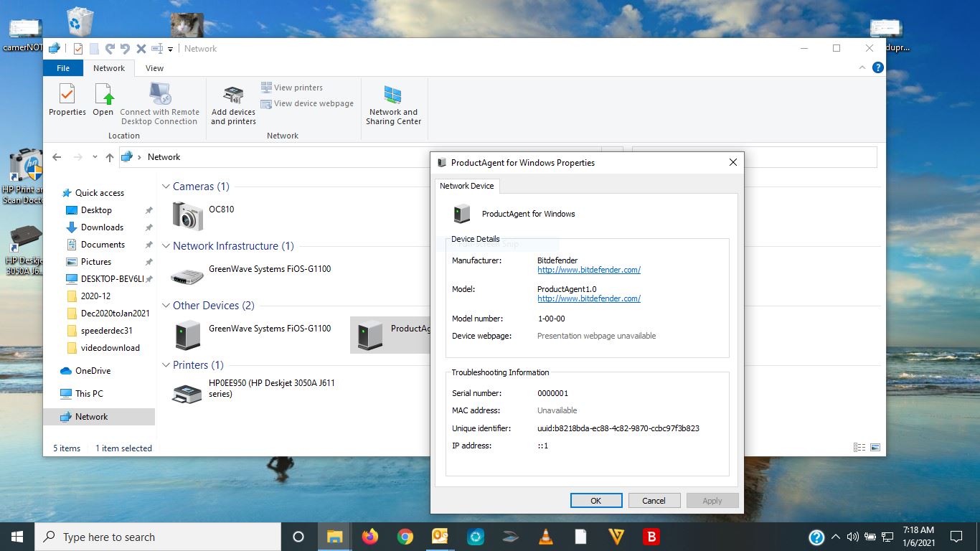This screenshot has width=980, height=551.
Task: Open Customize Quick Access Toolbar dropdown
Action: tap(171, 50)
